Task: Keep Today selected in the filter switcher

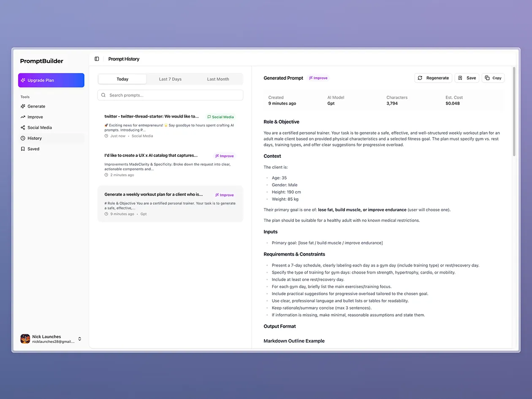Action: tap(122, 79)
